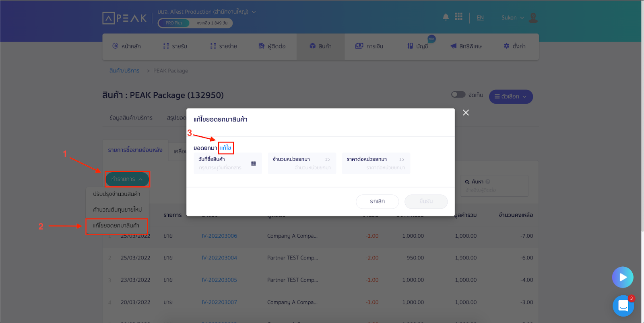Go to หน้าหลัก home menu
This screenshot has height=323, width=644.
[x=126, y=46]
